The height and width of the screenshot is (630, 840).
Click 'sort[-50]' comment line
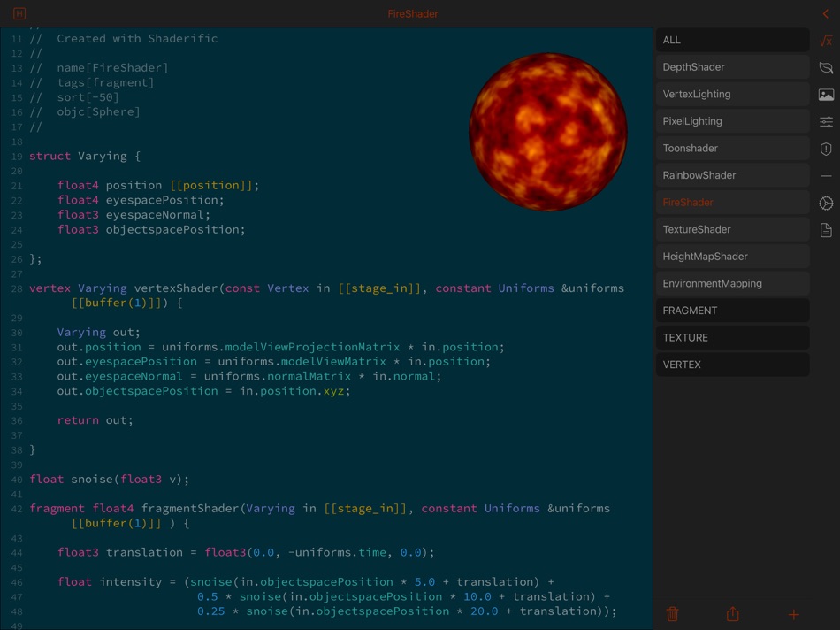(x=74, y=97)
